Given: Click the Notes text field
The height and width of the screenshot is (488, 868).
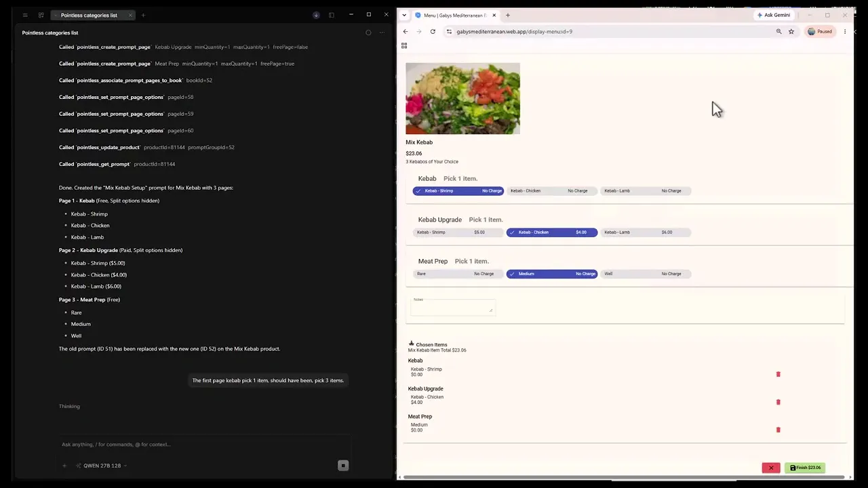Looking at the screenshot, I should click(x=453, y=307).
